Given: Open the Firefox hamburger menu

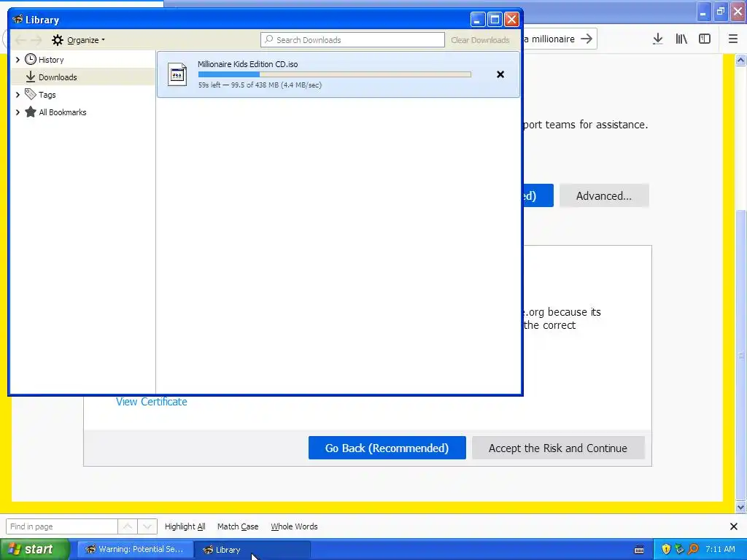Looking at the screenshot, I should pos(733,39).
